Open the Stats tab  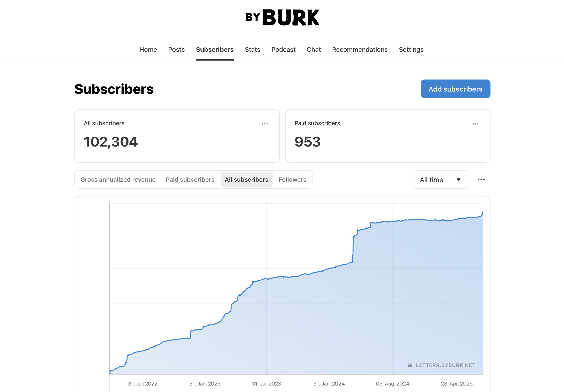click(252, 50)
